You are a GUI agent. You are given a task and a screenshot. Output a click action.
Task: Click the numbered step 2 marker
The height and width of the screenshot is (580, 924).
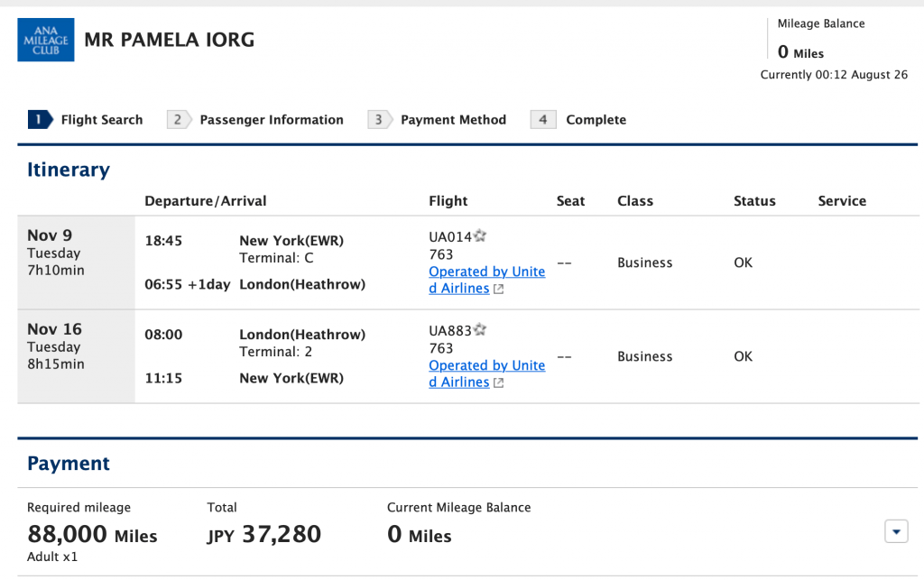click(178, 119)
